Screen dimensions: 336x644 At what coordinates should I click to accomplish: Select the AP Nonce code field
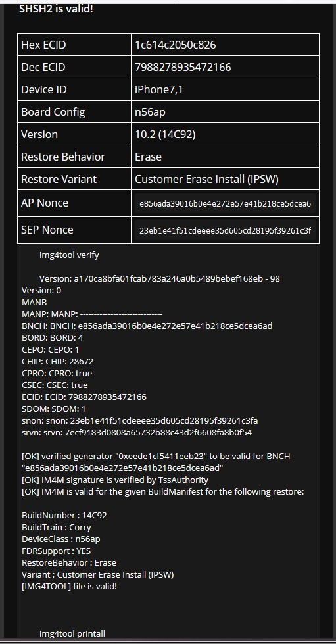[225, 203]
